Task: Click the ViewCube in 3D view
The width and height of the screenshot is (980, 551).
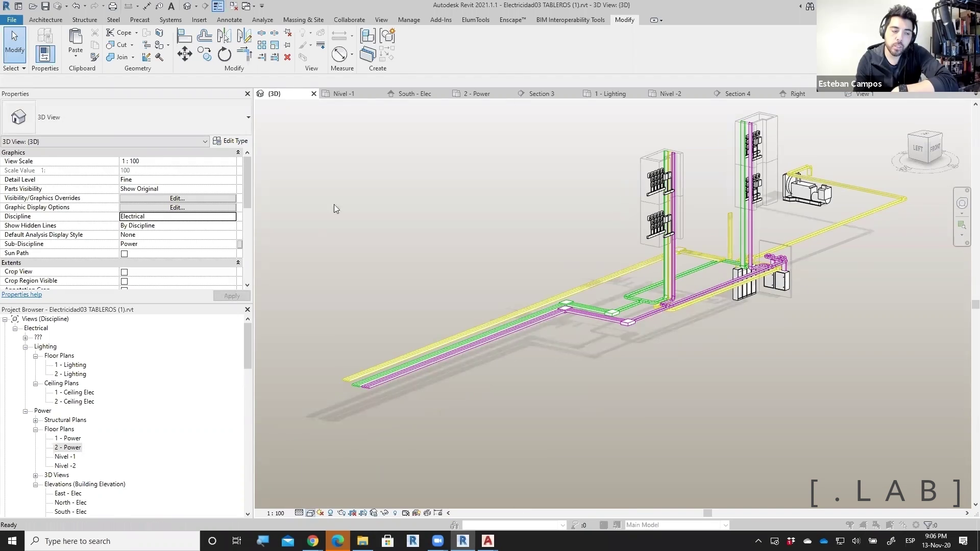Action: pyautogui.click(x=925, y=148)
